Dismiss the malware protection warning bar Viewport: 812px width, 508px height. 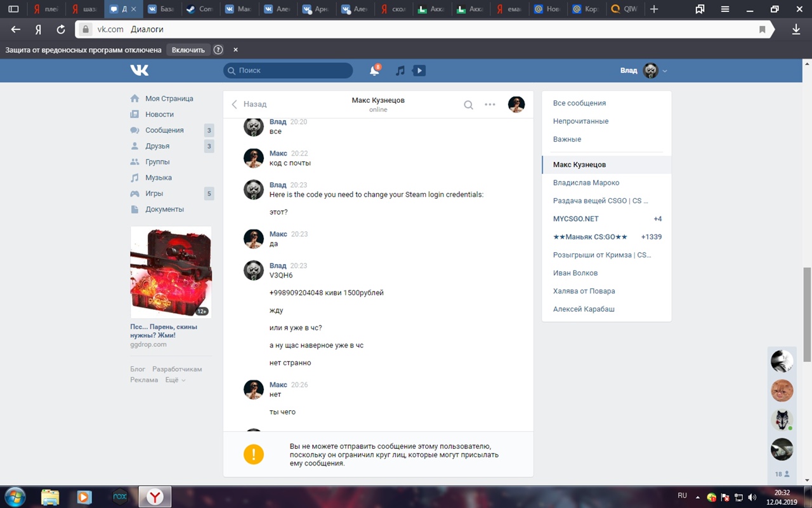pos(235,50)
